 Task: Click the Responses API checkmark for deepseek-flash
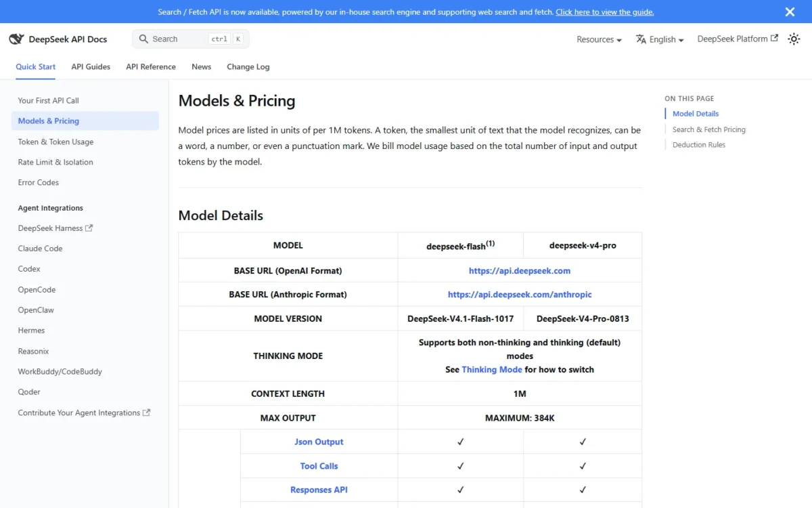[461, 490]
